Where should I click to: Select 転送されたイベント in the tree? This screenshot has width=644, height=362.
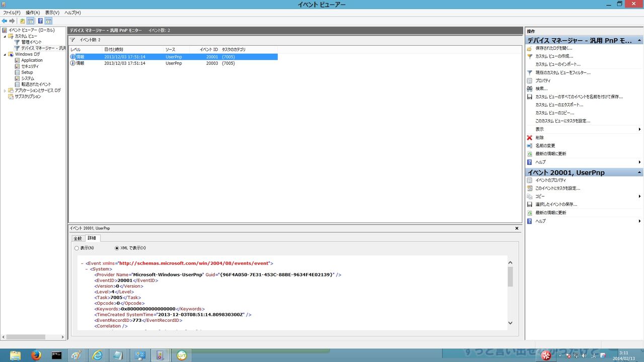click(x=36, y=84)
